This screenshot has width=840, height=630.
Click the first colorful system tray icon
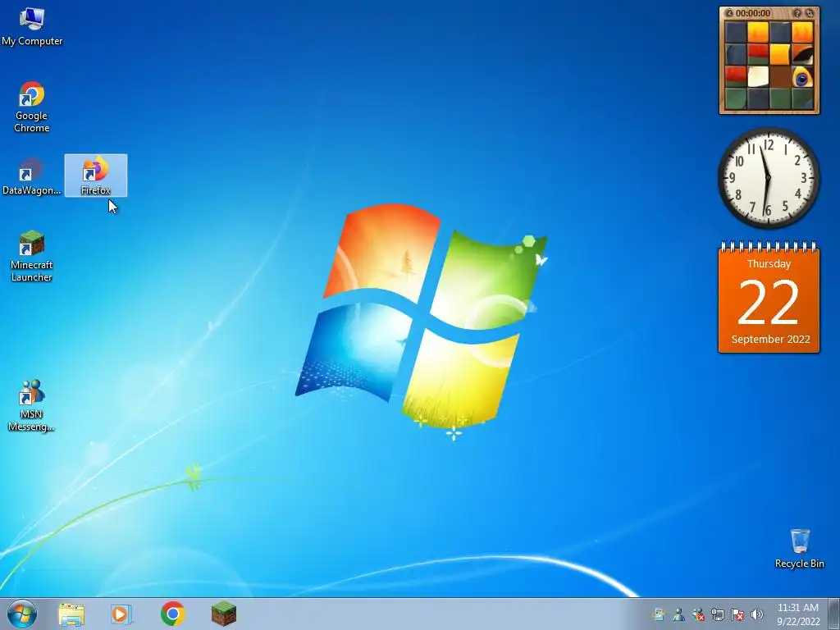pos(659,614)
